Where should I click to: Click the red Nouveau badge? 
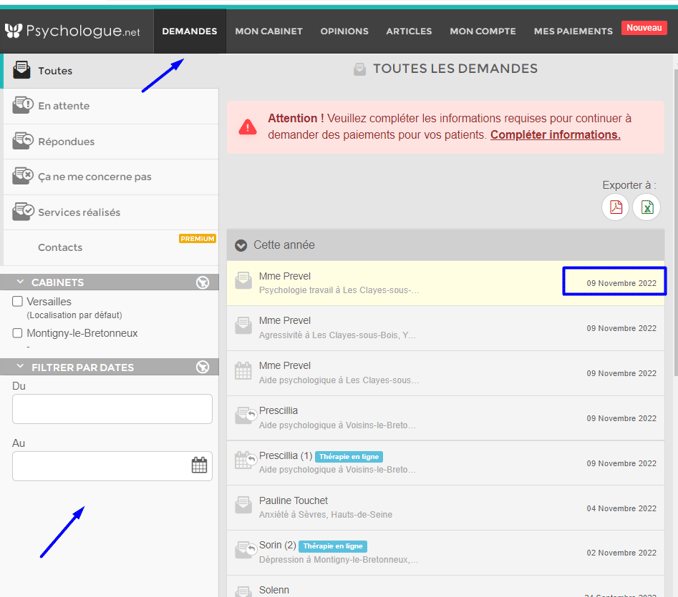click(644, 28)
